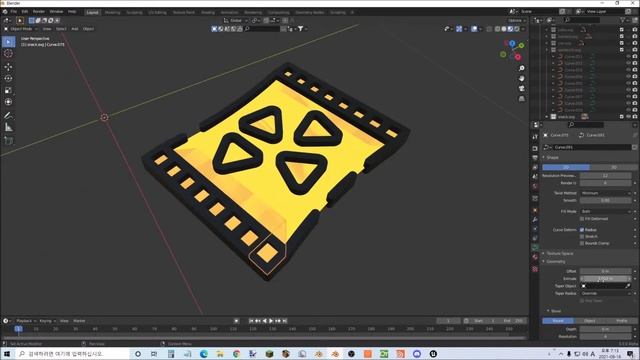640x360 pixels.
Task: Open the Render menu
Action: click(39, 12)
